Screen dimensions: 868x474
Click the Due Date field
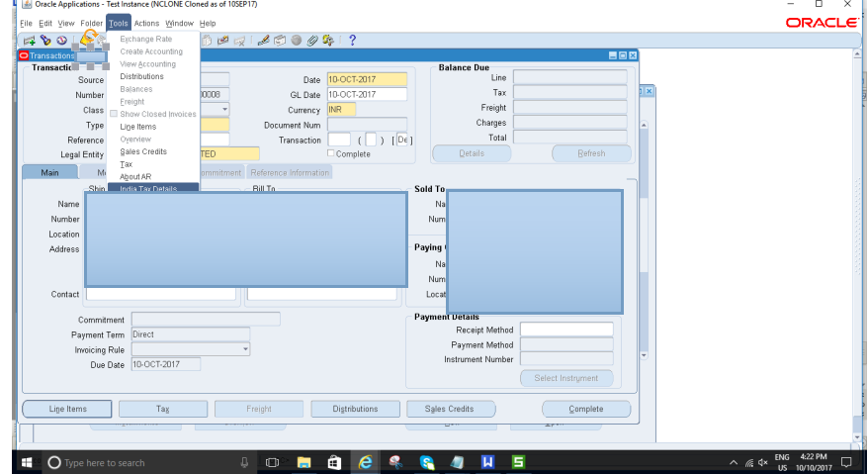click(166, 364)
